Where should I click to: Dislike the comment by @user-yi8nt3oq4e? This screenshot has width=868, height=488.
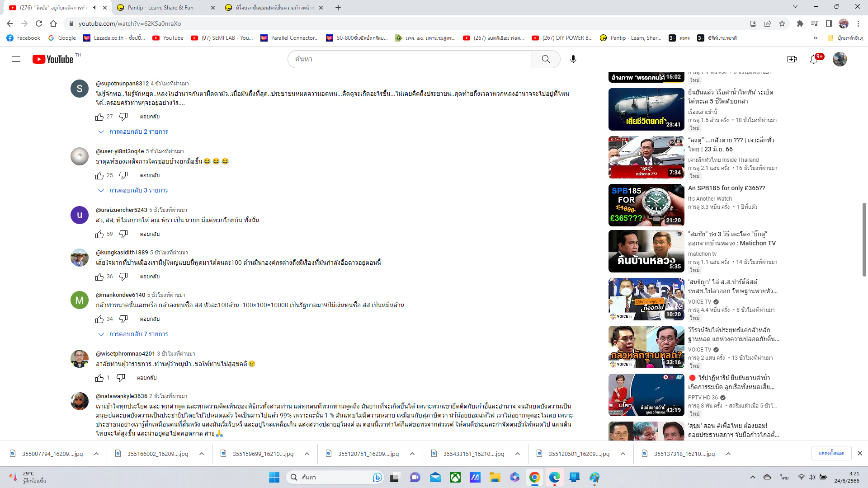[x=123, y=176]
